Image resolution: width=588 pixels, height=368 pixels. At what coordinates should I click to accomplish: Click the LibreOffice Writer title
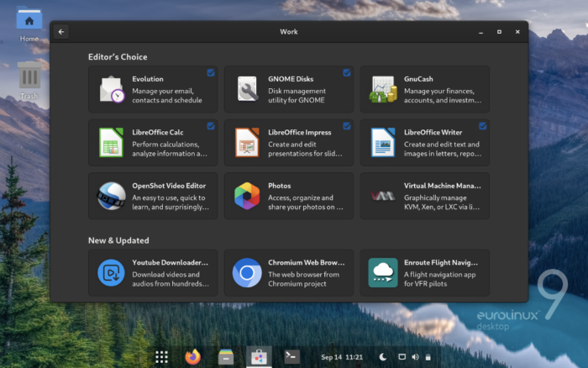[433, 133]
